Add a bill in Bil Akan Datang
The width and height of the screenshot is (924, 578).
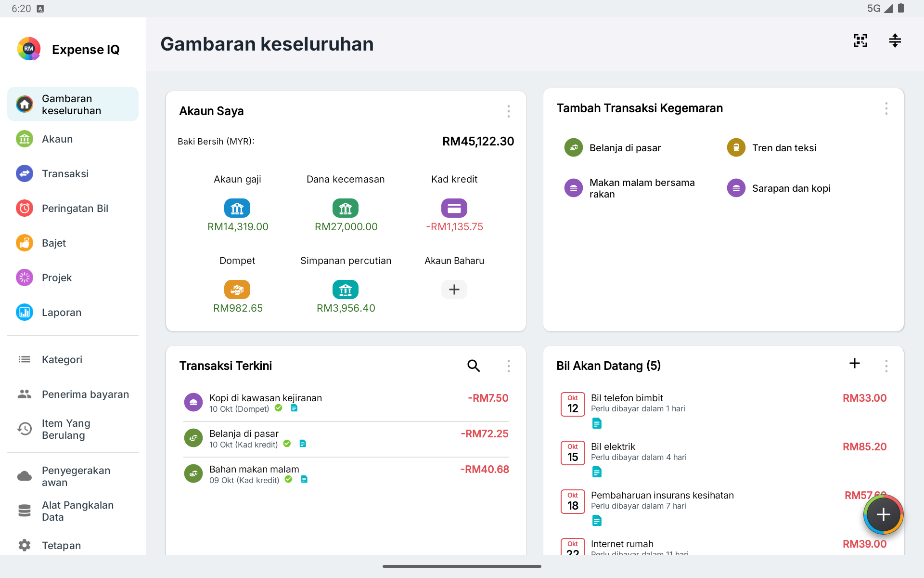[x=854, y=363]
